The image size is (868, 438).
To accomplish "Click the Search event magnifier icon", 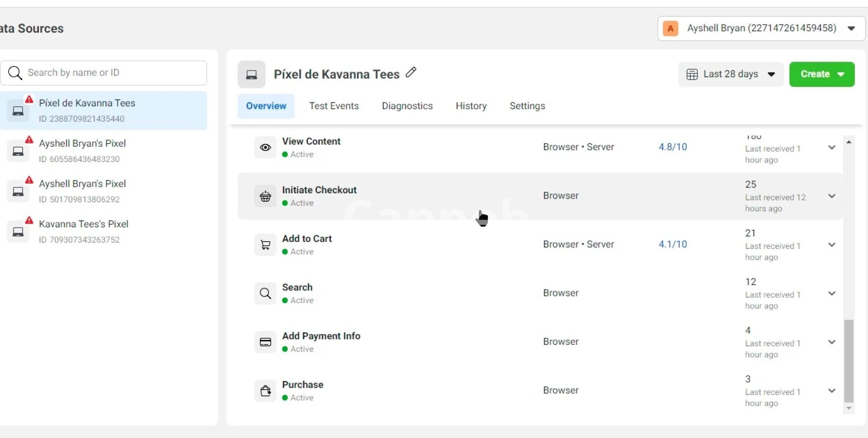I will [265, 294].
